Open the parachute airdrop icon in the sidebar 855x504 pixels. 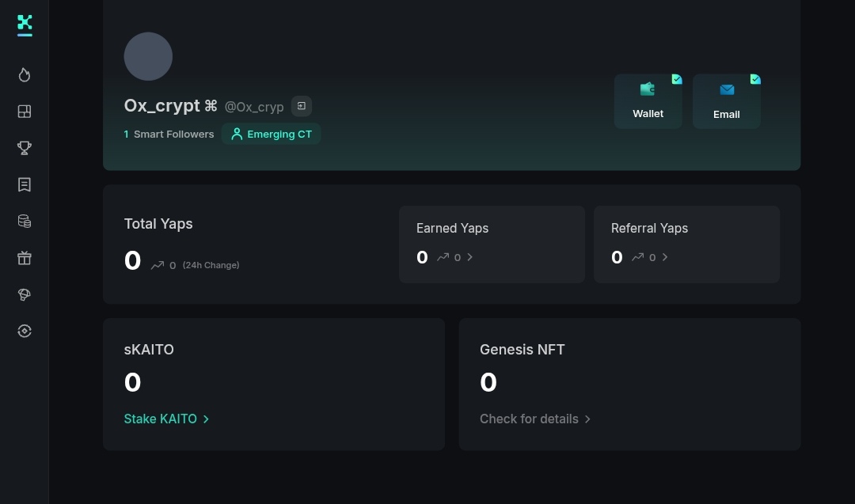pyautogui.click(x=25, y=294)
